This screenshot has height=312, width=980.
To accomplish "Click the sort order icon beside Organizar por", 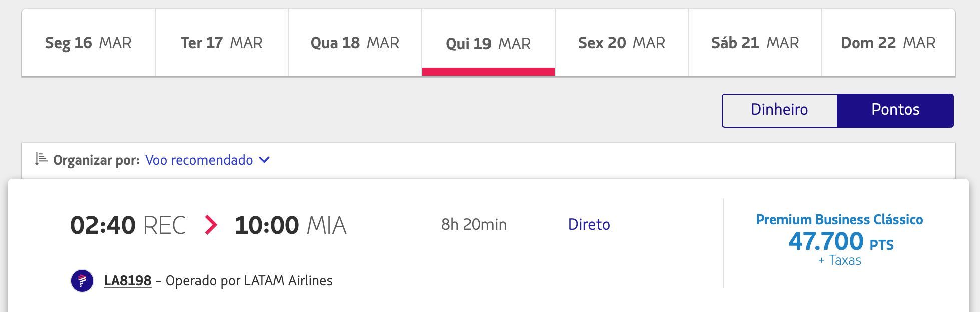I will (41, 159).
